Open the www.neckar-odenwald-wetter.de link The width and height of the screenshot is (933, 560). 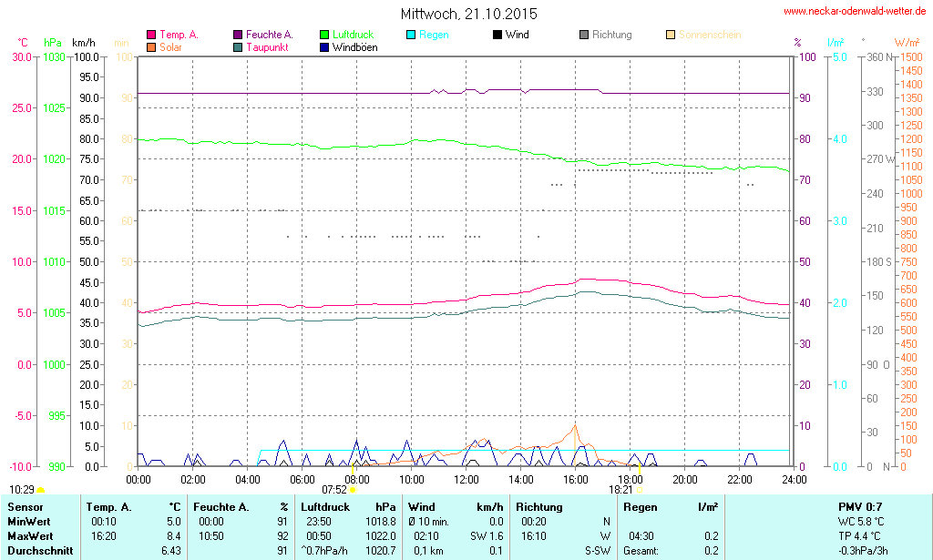point(856,12)
